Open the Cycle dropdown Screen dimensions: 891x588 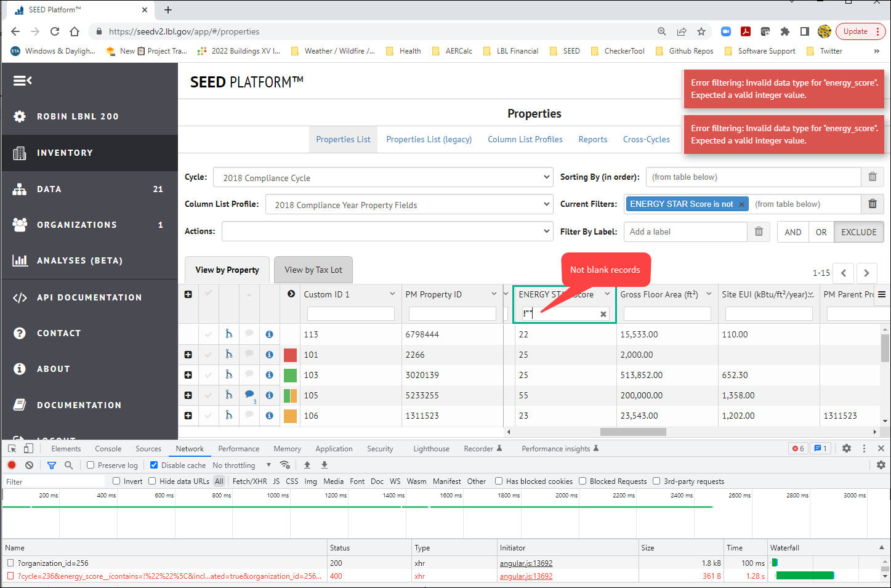tap(384, 177)
